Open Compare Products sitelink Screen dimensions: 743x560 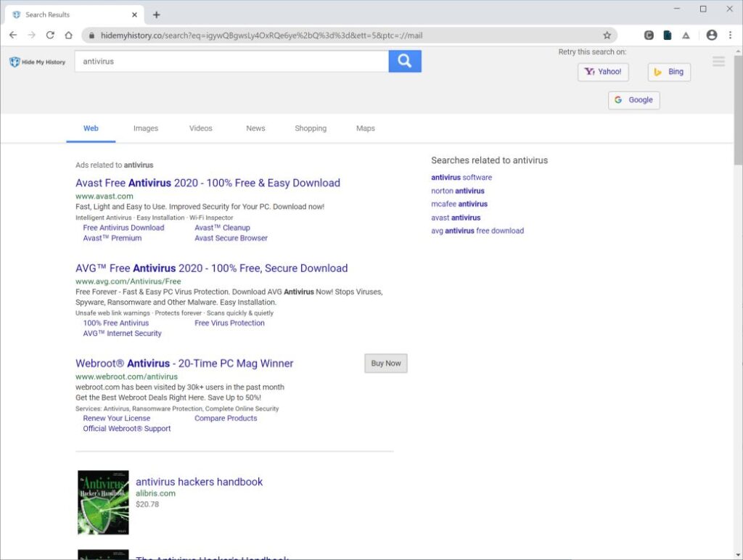(x=226, y=419)
